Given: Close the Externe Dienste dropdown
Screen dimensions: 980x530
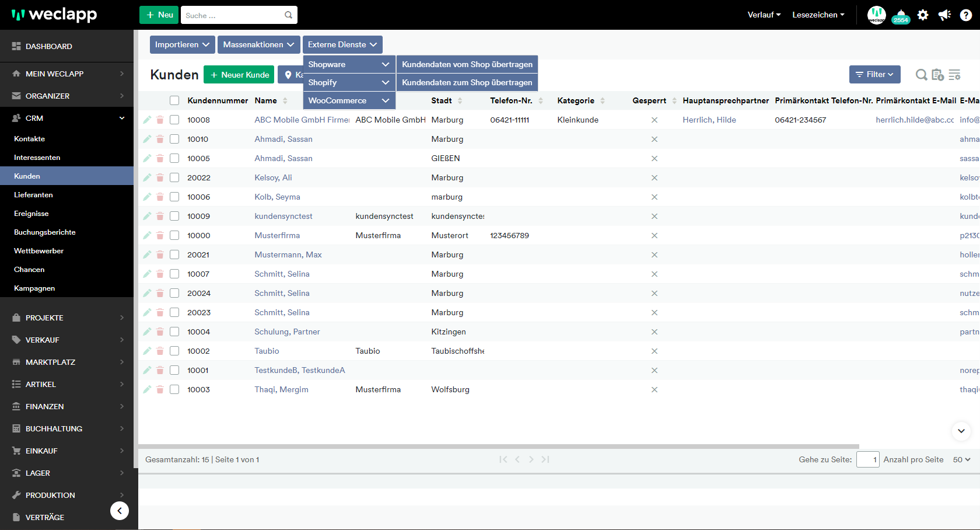Looking at the screenshot, I should point(342,44).
